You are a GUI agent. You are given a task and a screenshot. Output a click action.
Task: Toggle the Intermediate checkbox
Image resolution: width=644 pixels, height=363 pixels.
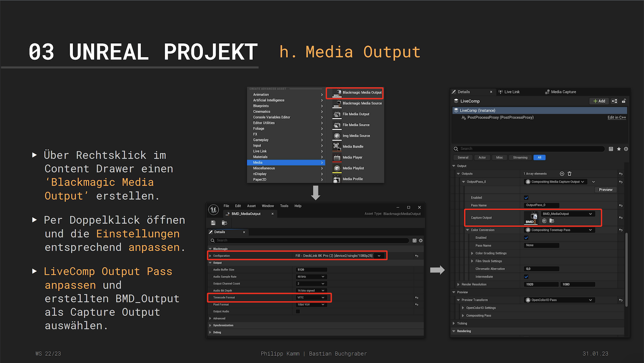click(x=526, y=276)
